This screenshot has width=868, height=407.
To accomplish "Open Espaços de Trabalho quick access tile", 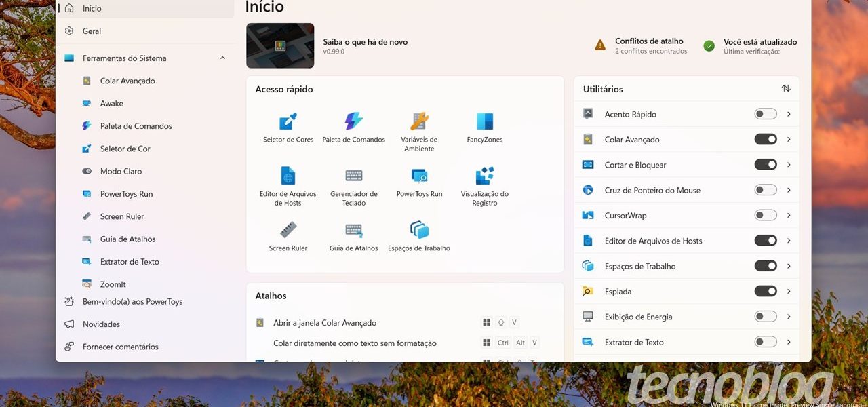I will (x=419, y=236).
